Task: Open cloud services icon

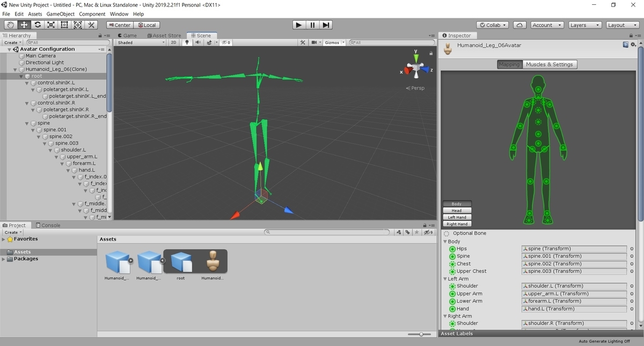Action: [x=519, y=25]
